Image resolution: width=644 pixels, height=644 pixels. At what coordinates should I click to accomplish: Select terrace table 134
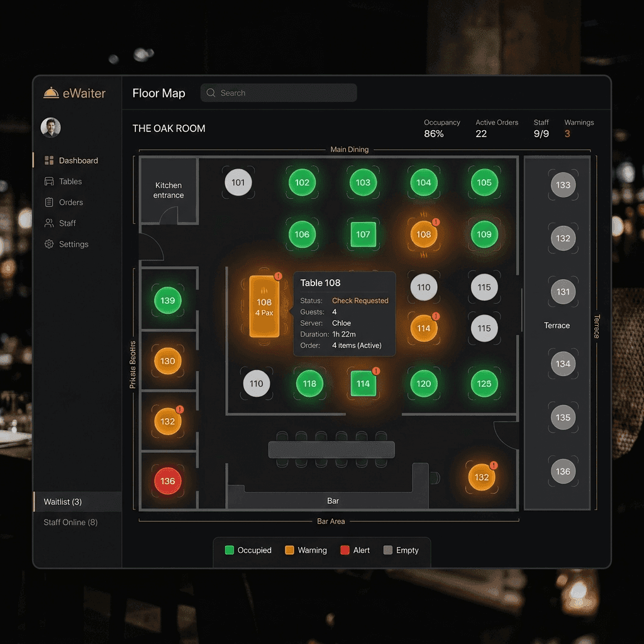pyautogui.click(x=563, y=364)
